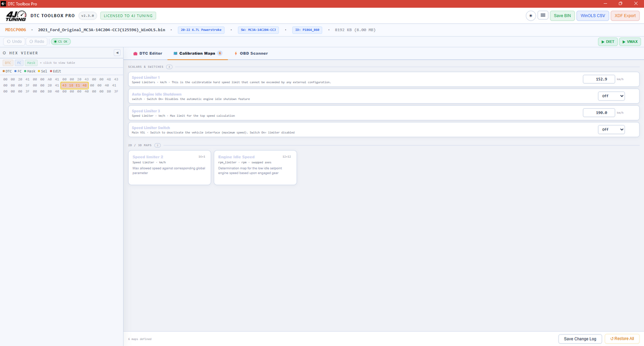
Task: Click the Restore All reset icon
Action: (612, 339)
